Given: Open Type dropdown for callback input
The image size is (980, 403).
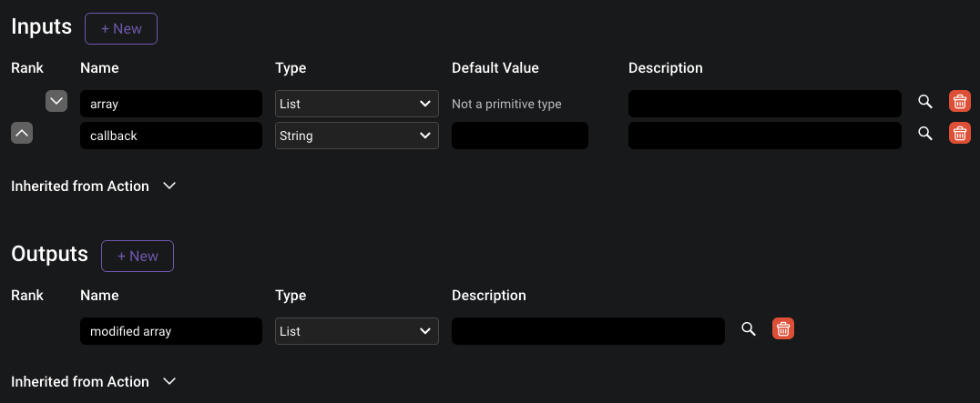Looking at the screenshot, I should point(356,136).
